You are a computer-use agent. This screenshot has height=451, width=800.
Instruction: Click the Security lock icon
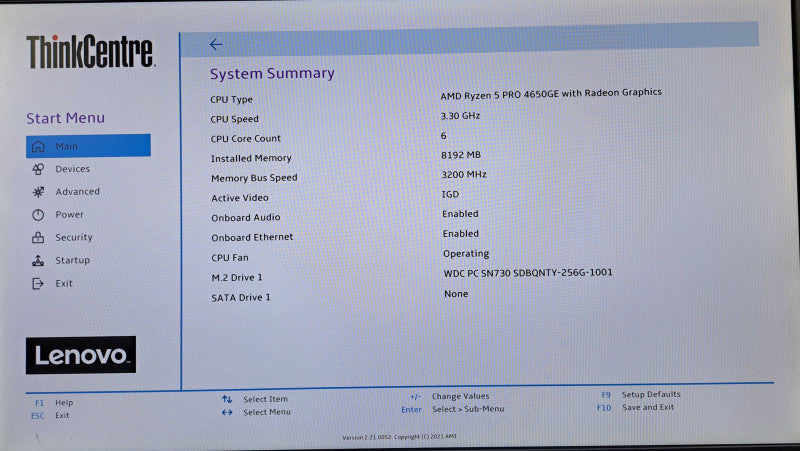[38, 237]
